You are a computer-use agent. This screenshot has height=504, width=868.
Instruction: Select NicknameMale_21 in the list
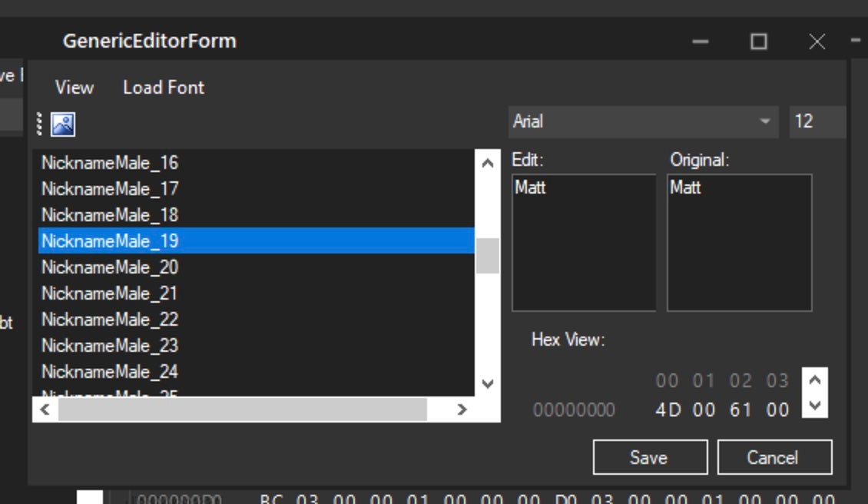[x=110, y=293]
